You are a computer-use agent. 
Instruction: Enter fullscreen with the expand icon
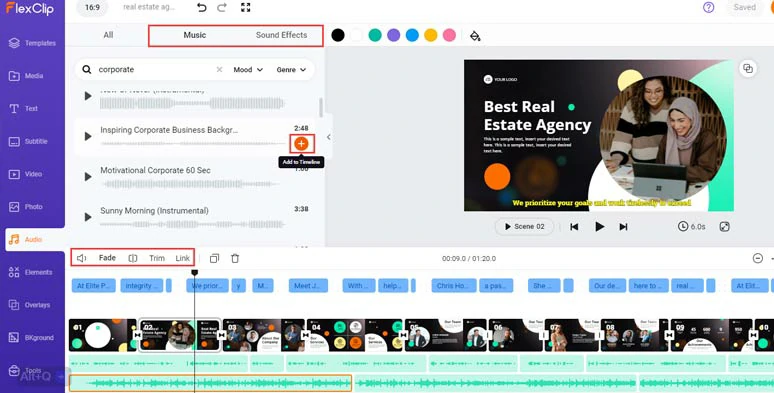[245, 7]
